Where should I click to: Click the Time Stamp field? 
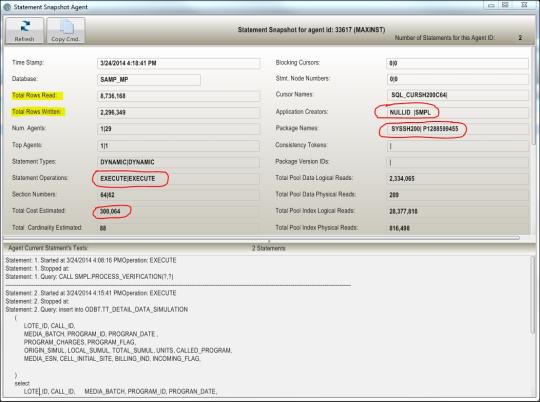178,63
